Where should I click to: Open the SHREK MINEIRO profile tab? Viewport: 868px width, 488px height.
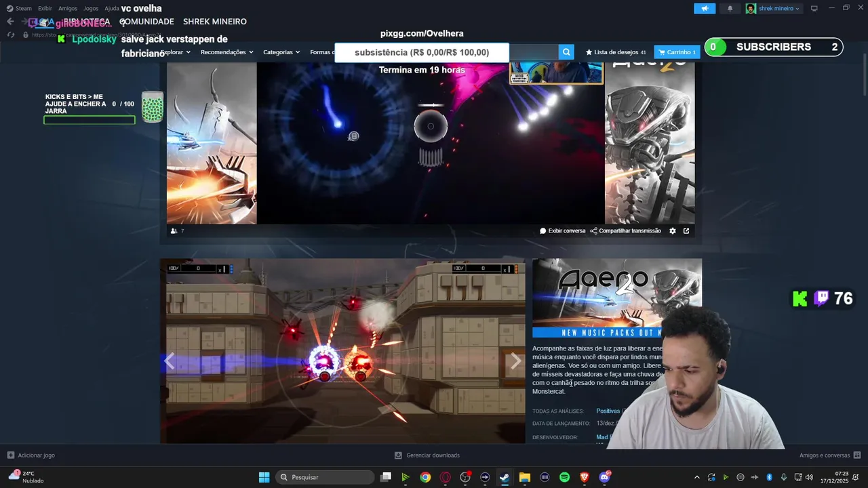215,22
